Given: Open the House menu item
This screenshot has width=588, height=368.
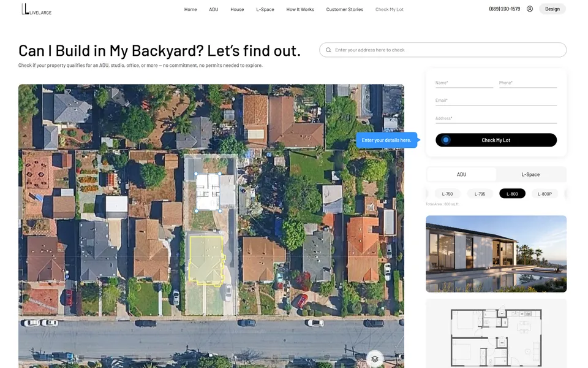Looking at the screenshot, I should pos(237,9).
